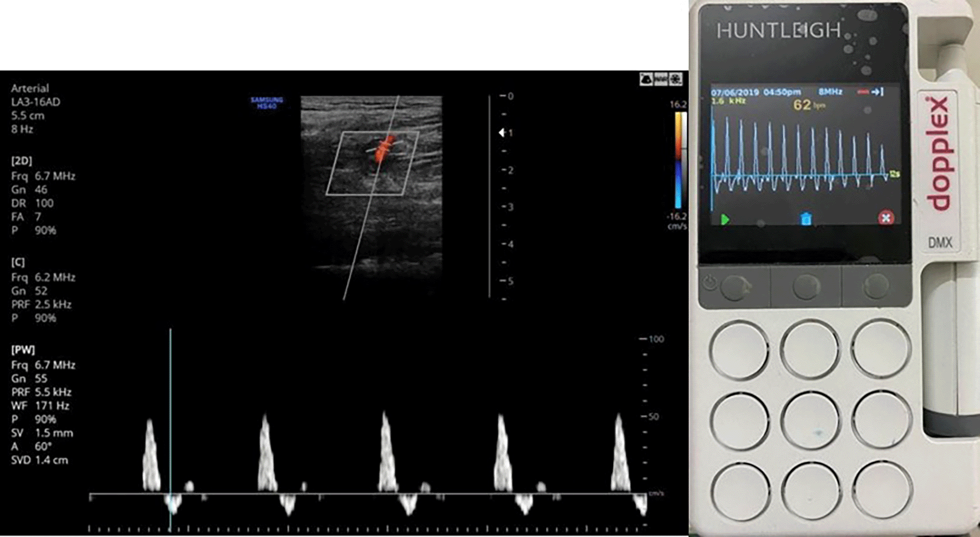Tap the green play icon on Dopplex screen
Image resolution: width=980 pixels, height=537 pixels.
(725, 219)
